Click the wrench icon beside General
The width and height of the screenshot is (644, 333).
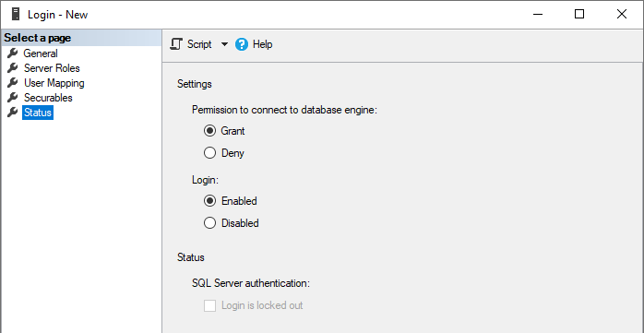click(13, 53)
